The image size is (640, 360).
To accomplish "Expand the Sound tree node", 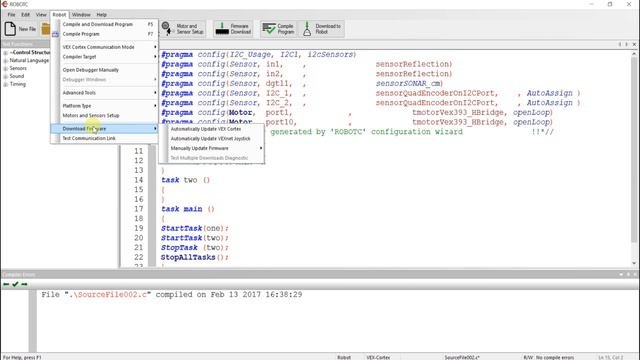I will click(5, 76).
